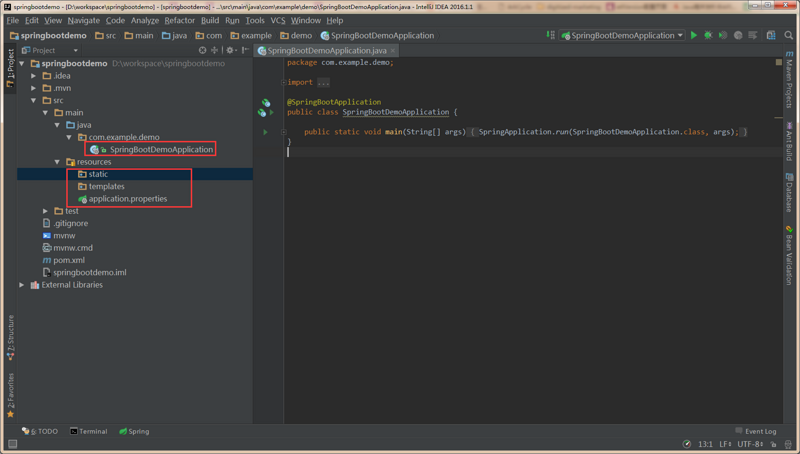Click the collapse all icon in Project panel
Viewport: 800px width, 454px height.
pyautogui.click(x=214, y=50)
